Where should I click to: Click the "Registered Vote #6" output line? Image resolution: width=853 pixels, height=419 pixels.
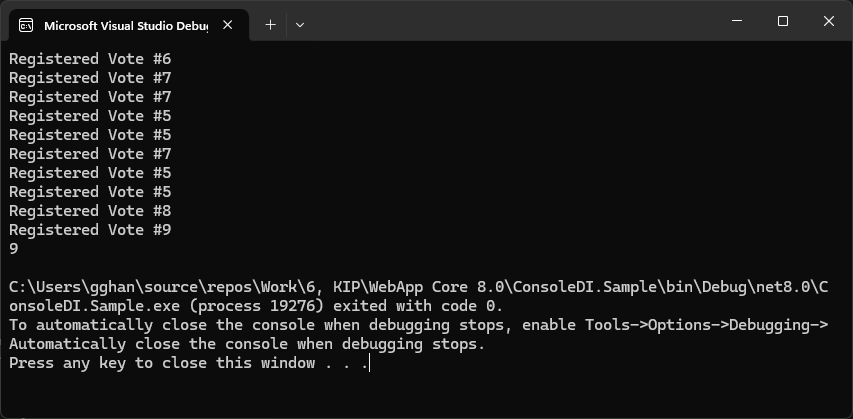(x=90, y=59)
